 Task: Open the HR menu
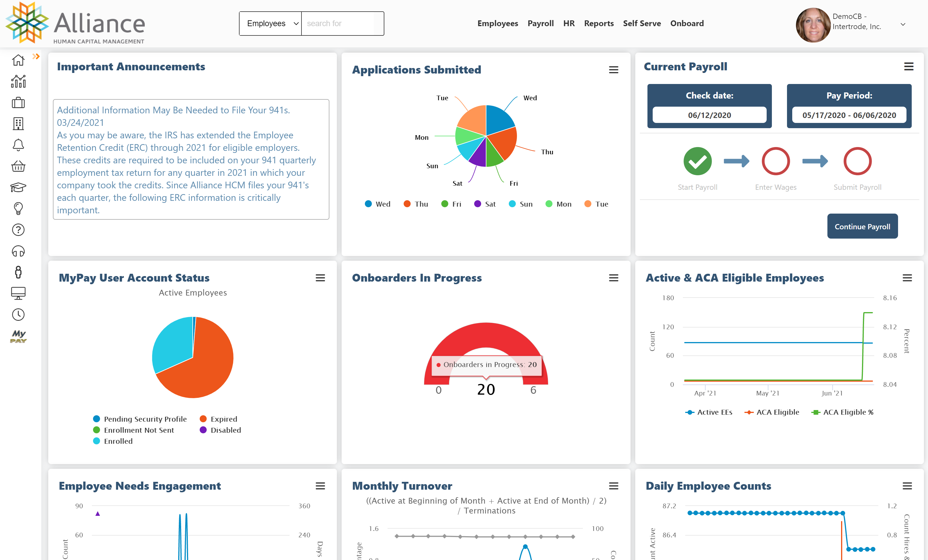coord(569,23)
